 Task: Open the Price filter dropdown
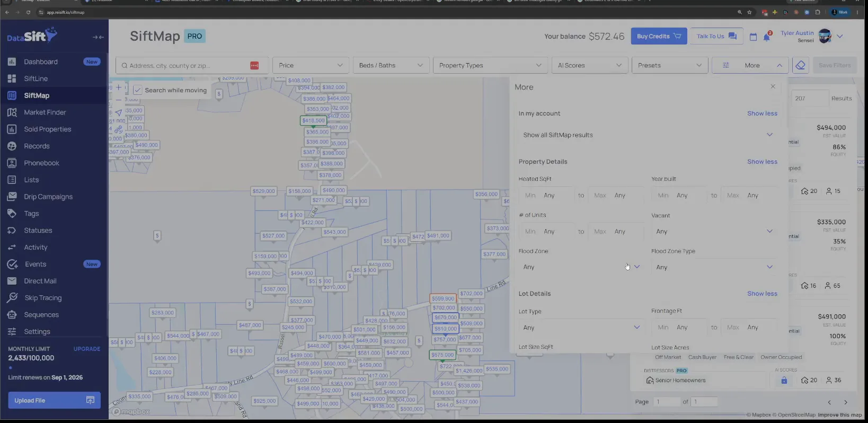pyautogui.click(x=311, y=65)
